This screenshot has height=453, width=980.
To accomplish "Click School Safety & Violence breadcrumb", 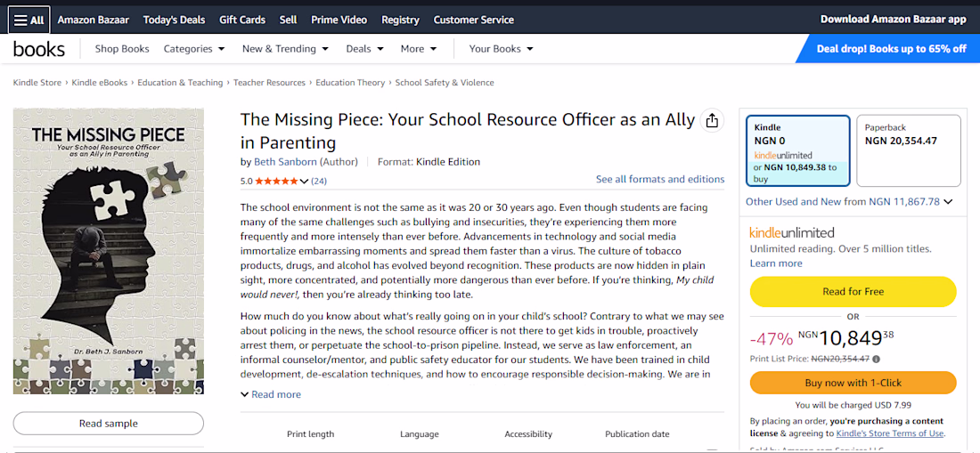I will [x=445, y=83].
